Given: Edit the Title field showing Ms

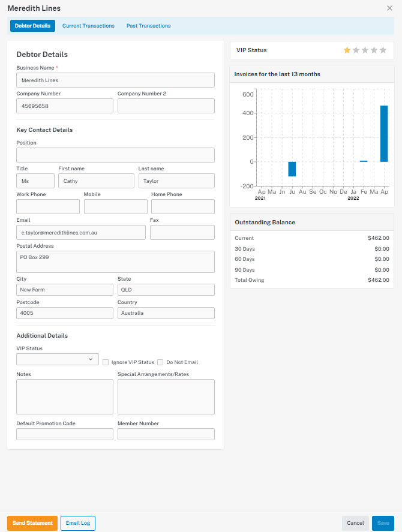Looking at the screenshot, I should coord(35,181).
